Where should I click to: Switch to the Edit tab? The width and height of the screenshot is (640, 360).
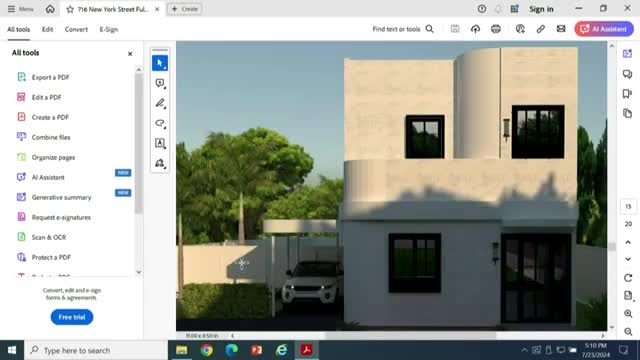coord(47,29)
